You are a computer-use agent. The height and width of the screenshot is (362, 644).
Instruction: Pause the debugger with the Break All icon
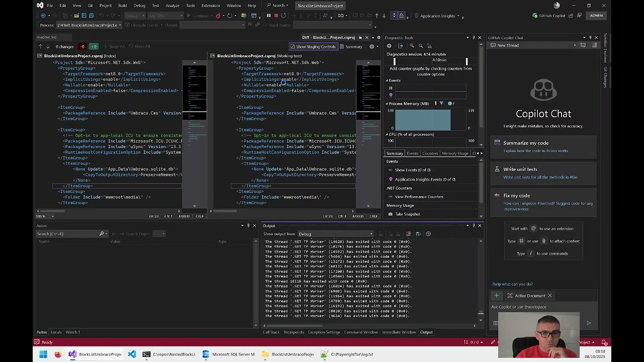[x=269, y=16]
